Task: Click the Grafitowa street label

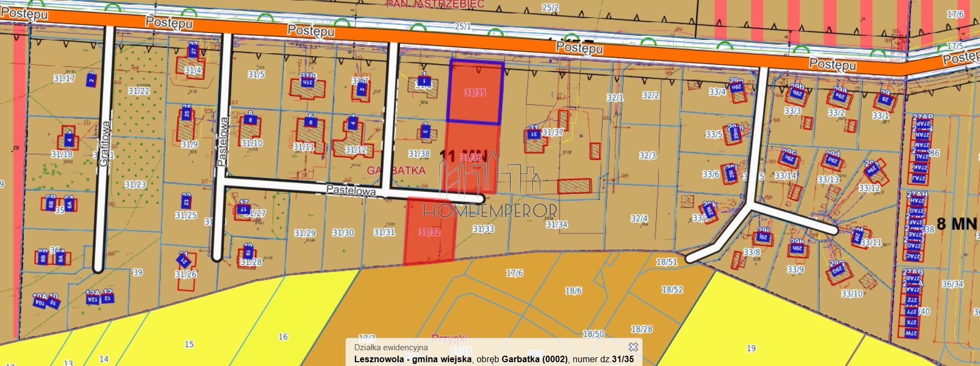Action: pyautogui.click(x=105, y=143)
